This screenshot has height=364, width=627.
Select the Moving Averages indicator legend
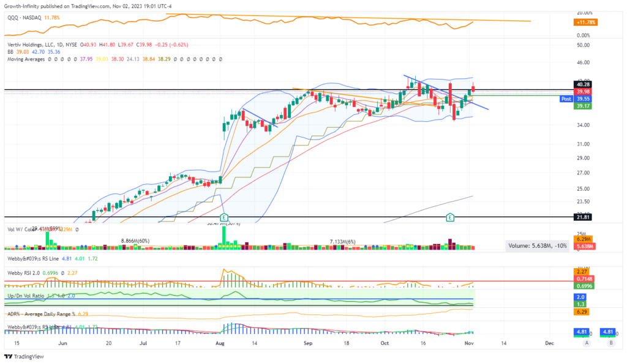(28, 59)
